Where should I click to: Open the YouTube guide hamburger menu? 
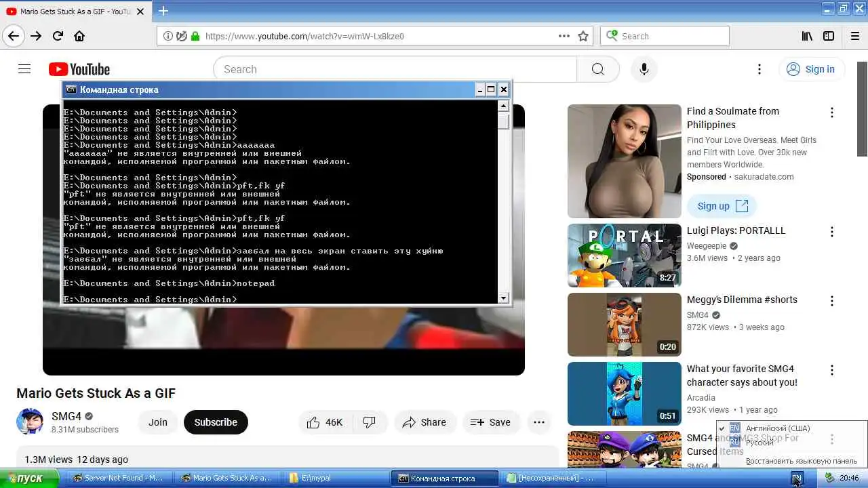24,69
